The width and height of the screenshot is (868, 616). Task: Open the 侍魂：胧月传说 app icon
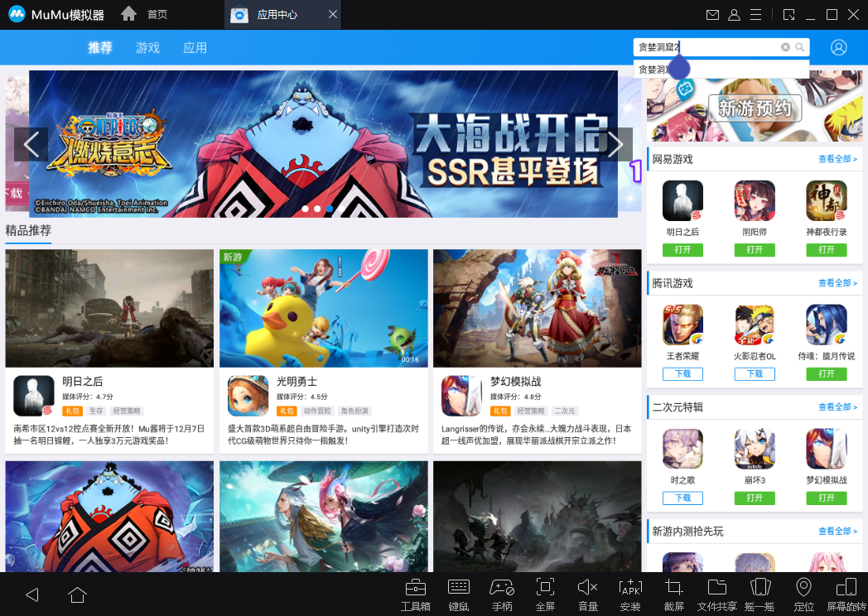(x=827, y=325)
